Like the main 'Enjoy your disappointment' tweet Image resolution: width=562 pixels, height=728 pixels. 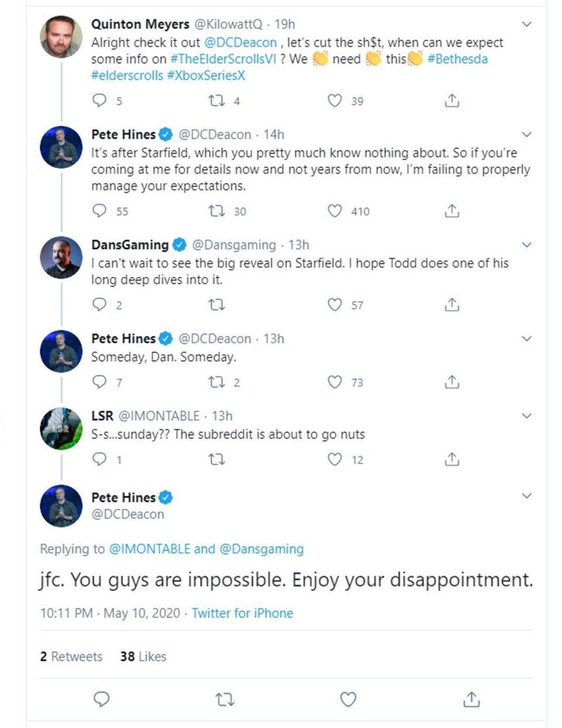pyautogui.click(x=348, y=699)
